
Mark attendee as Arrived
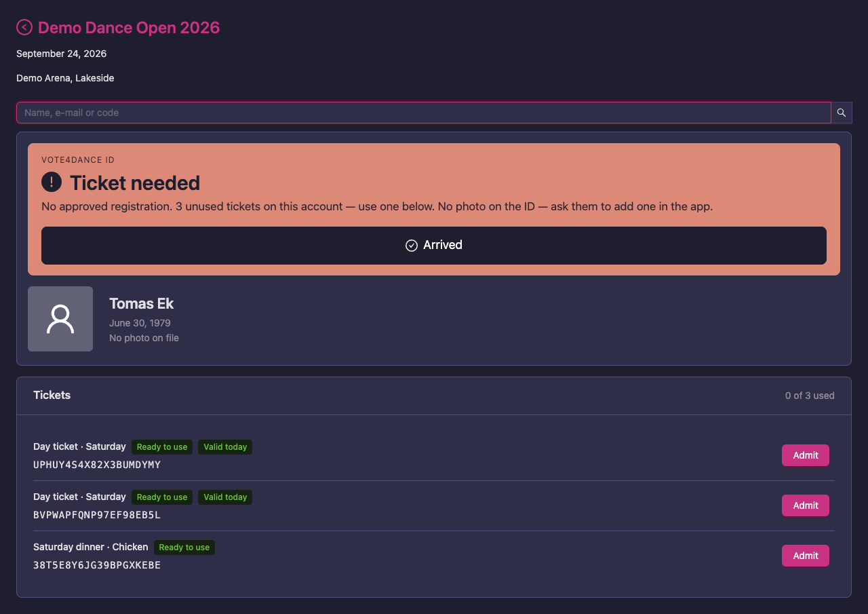(434, 245)
